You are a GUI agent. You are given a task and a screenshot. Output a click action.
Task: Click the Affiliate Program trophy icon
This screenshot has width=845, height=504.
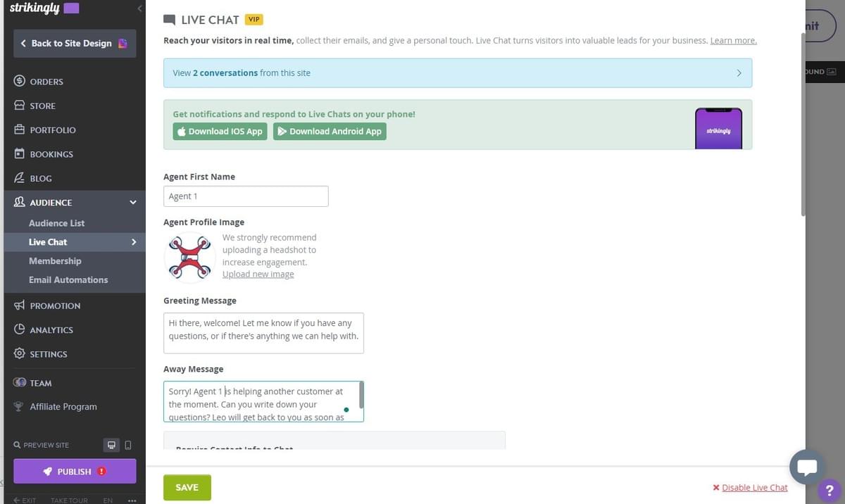click(x=19, y=406)
